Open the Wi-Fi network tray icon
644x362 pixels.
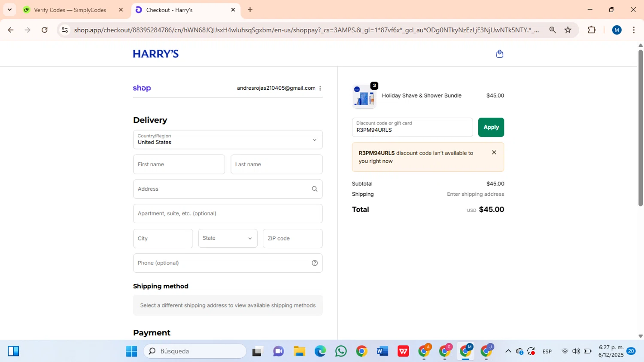(x=565, y=351)
